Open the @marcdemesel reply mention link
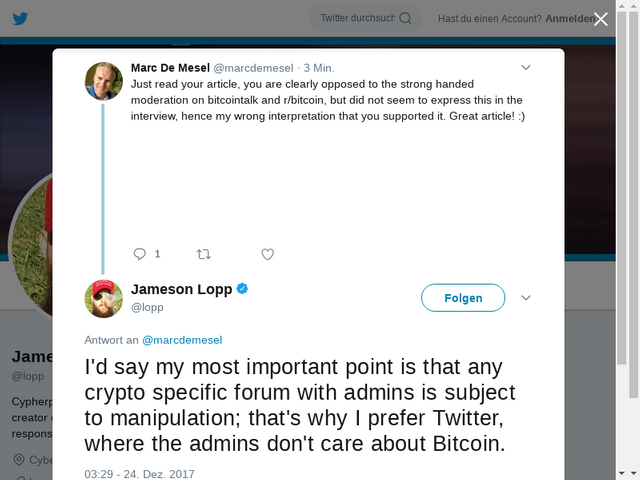 point(182,340)
